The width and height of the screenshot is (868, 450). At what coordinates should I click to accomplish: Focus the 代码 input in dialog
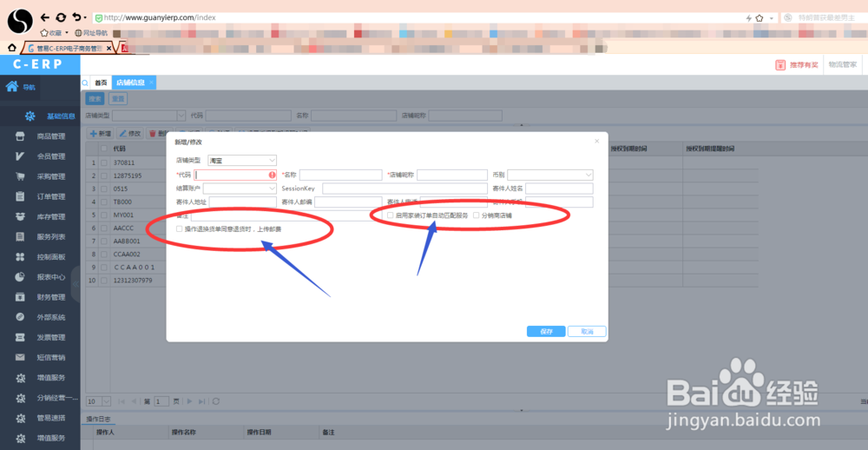click(236, 175)
